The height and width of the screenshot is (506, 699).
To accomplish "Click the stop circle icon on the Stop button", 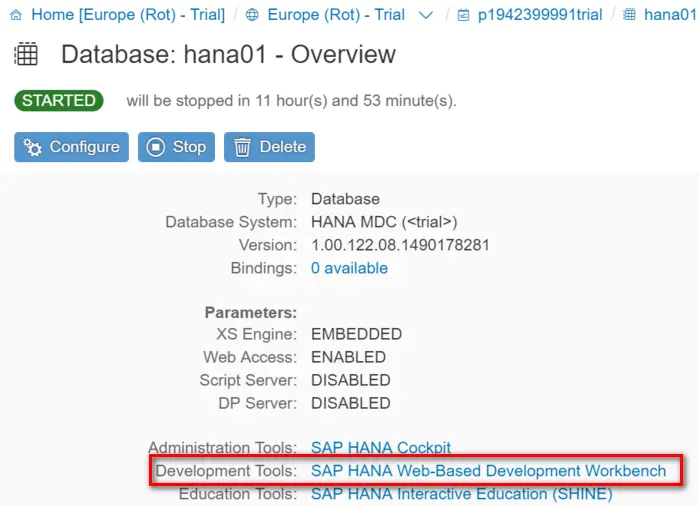I will (156, 147).
